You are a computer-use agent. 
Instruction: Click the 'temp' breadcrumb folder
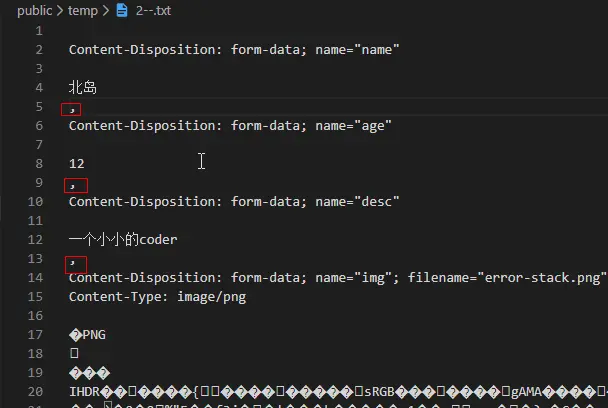click(83, 10)
